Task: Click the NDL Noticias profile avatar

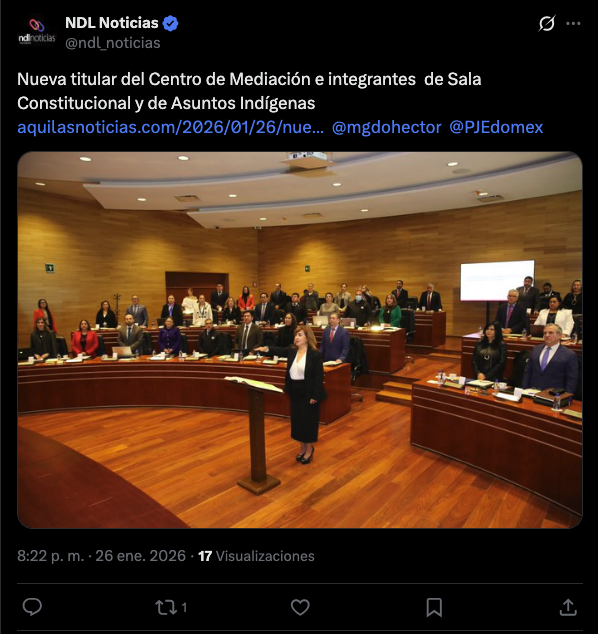Action: point(37,32)
